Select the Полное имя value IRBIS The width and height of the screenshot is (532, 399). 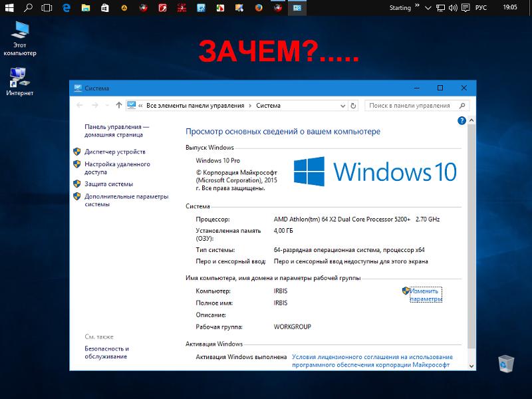(x=280, y=303)
